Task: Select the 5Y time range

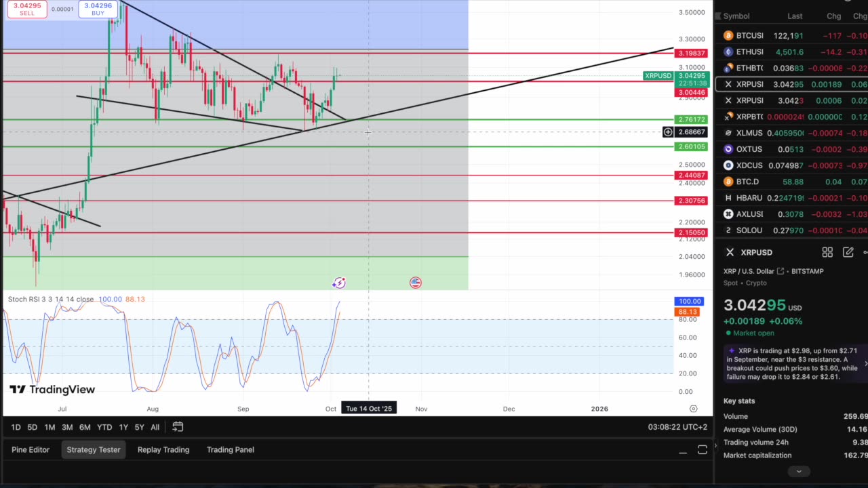Action: [139, 427]
